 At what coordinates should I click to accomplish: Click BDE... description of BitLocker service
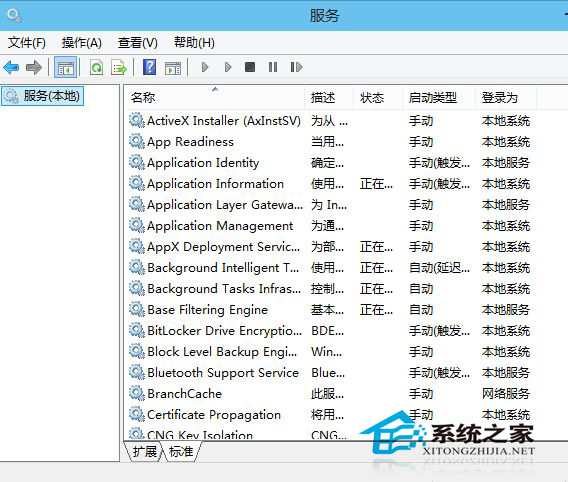coord(327,331)
